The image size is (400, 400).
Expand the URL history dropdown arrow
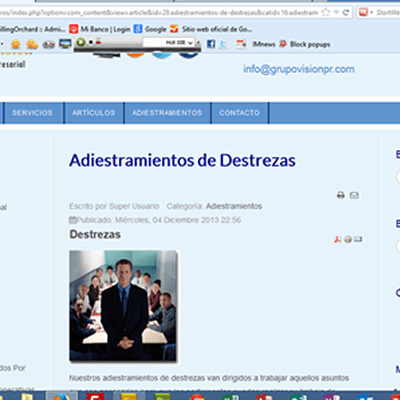(x=336, y=13)
